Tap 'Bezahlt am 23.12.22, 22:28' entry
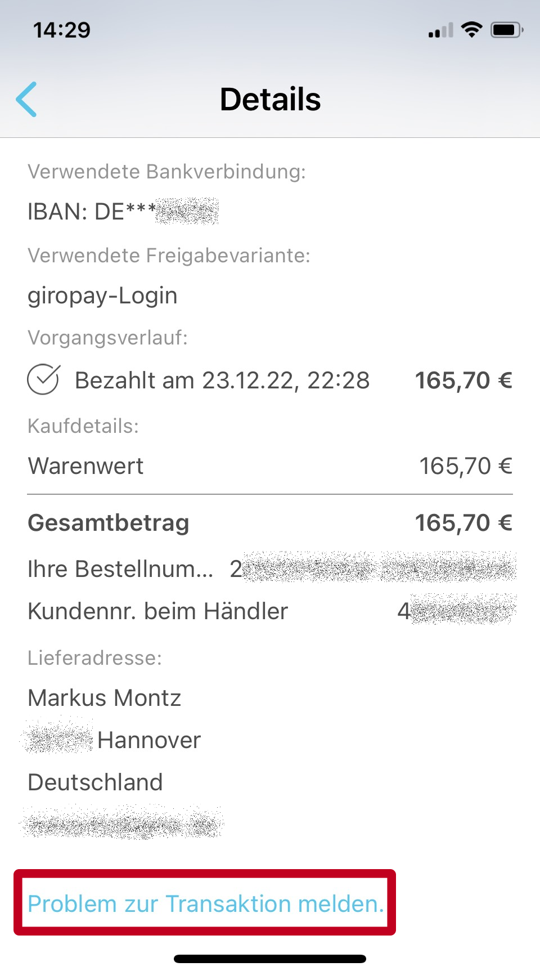The height and width of the screenshot is (980, 540). click(222, 381)
